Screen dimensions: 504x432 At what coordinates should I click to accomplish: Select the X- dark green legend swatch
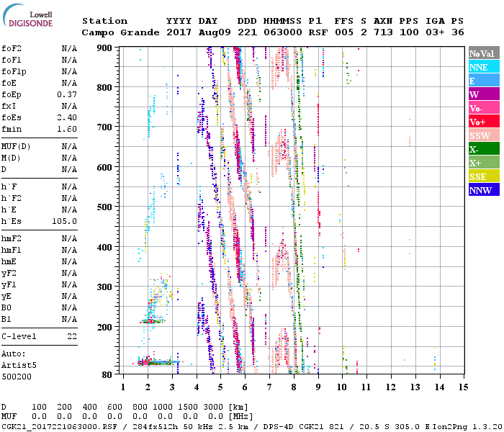[x=483, y=149]
